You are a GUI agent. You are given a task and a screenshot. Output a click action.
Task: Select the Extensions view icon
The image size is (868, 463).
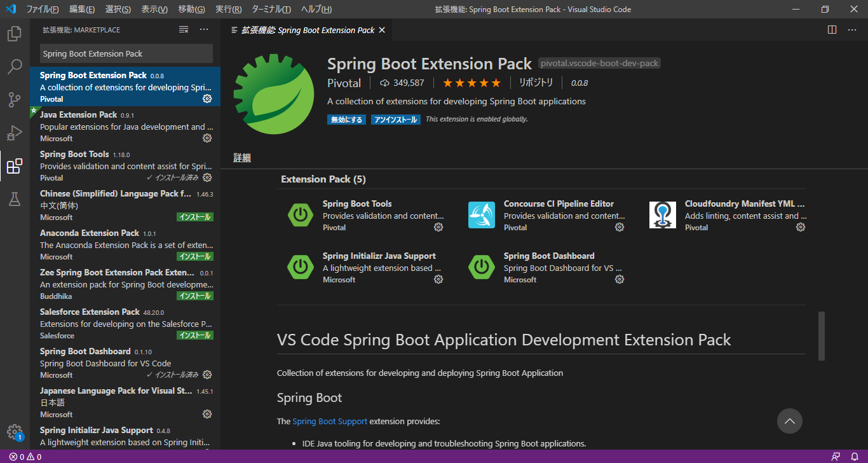15,166
